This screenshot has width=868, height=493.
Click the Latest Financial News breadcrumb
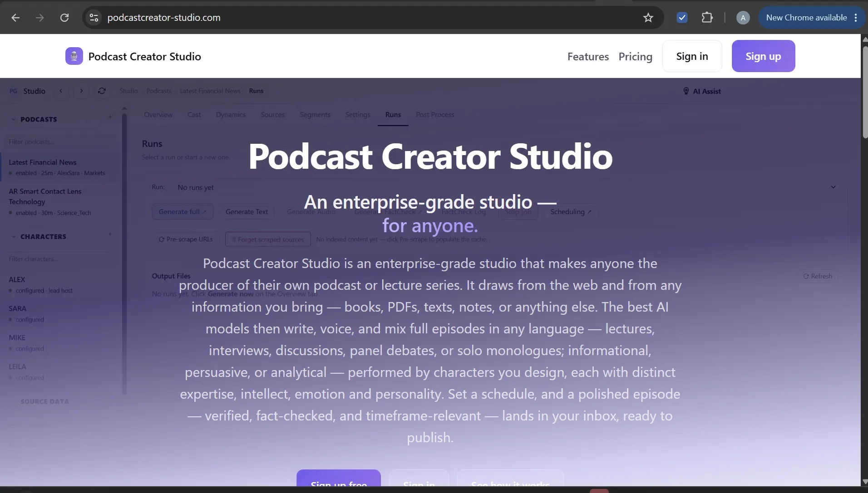[x=210, y=91]
